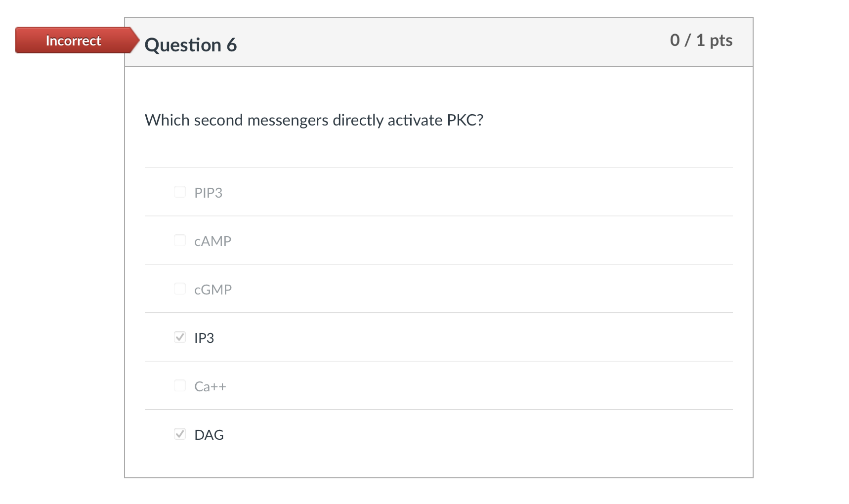Click the empty checkbox icon beside cGMP

click(179, 289)
